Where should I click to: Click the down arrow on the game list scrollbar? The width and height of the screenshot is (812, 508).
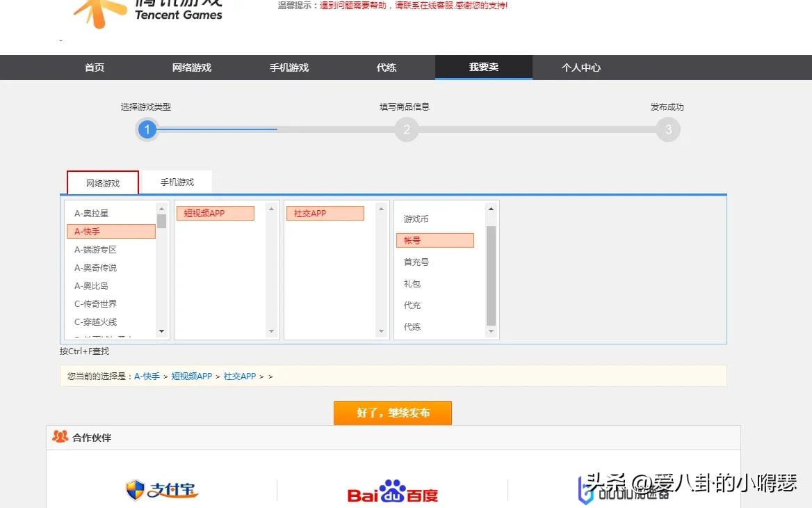pos(161,332)
